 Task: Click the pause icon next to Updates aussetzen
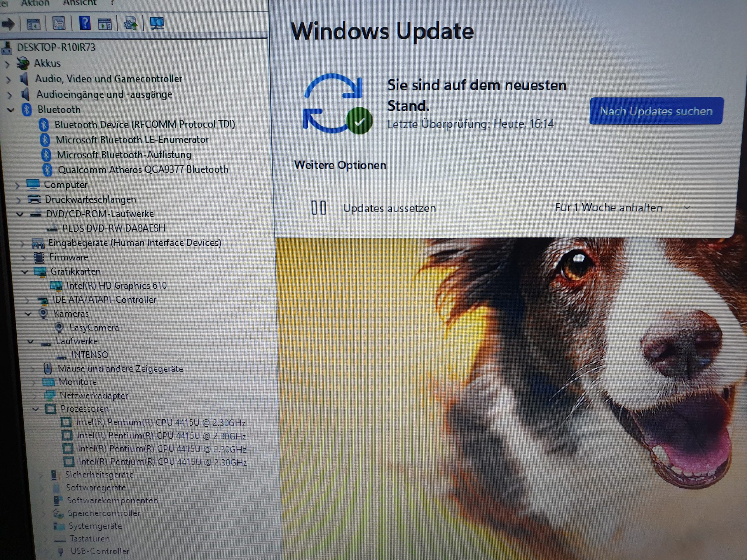(x=318, y=208)
